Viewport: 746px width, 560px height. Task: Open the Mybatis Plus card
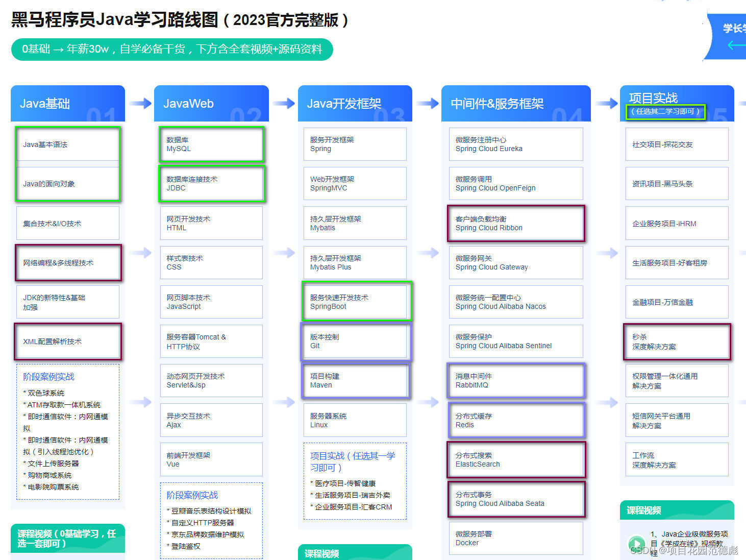click(x=355, y=262)
